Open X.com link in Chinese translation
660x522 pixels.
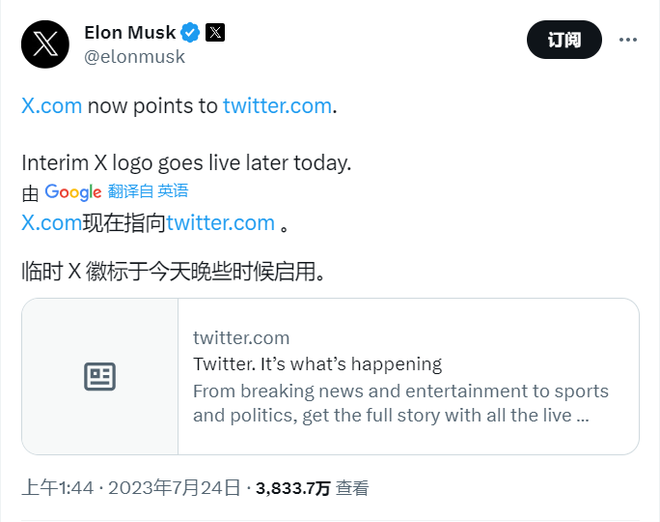click(x=52, y=223)
